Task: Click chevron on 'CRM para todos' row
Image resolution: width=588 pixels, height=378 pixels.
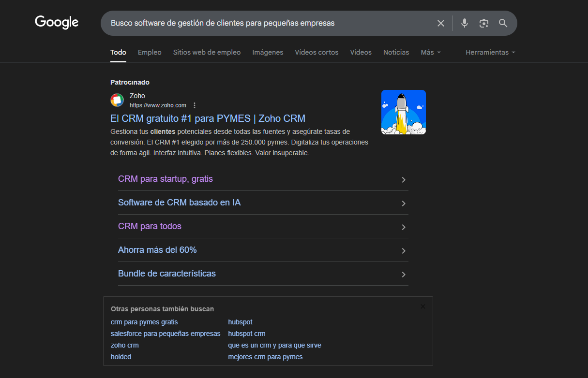Action: pos(404,227)
